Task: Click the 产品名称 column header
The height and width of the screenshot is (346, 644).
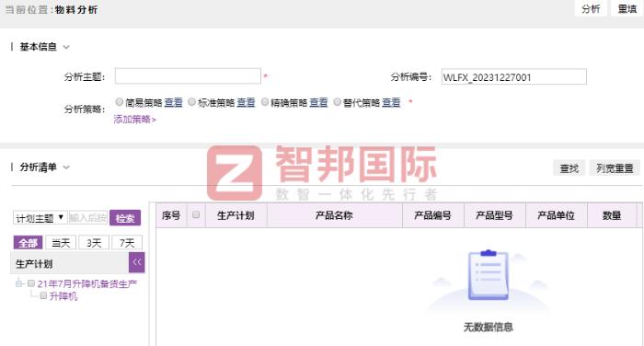Action: (x=334, y=215)
